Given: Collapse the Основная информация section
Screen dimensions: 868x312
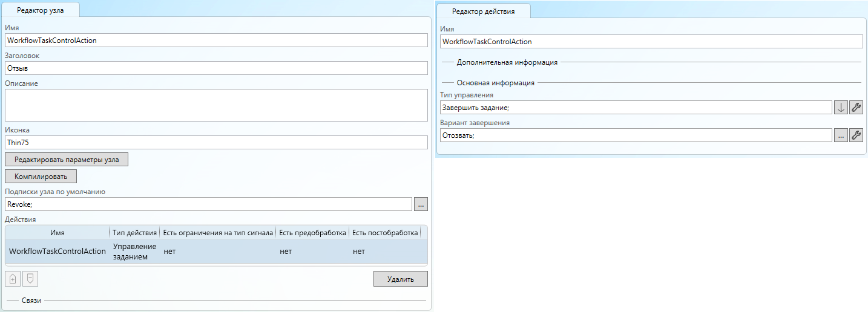Looking at the screenshot, I should point(495,82).
